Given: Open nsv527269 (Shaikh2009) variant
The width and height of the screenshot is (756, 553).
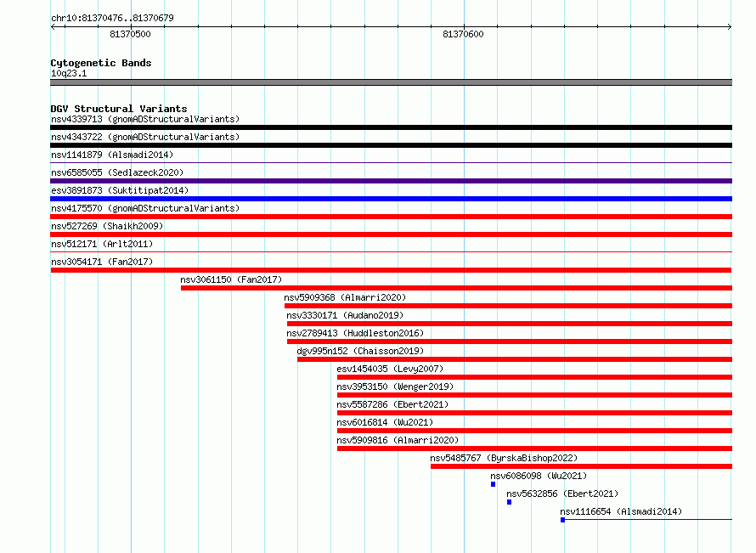Looking at the screenshot, I should pos(107,226).
